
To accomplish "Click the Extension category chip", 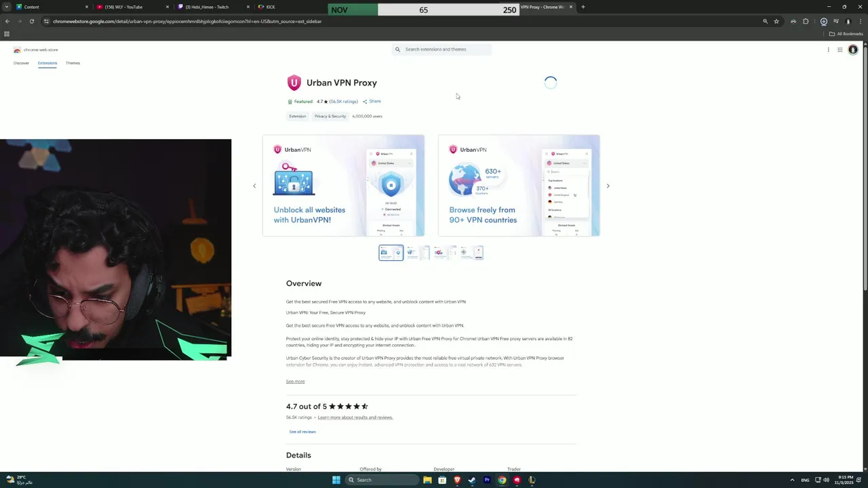I will click(298, 116).
